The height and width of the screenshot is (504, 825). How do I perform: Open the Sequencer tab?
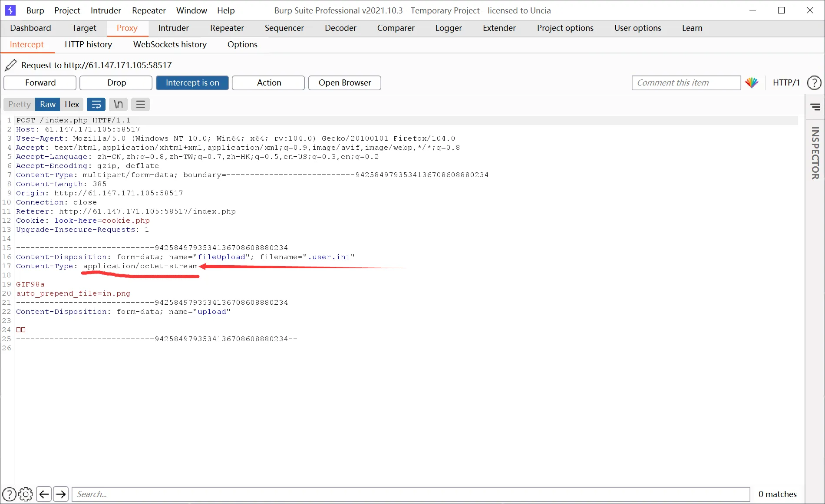(284, 28)
